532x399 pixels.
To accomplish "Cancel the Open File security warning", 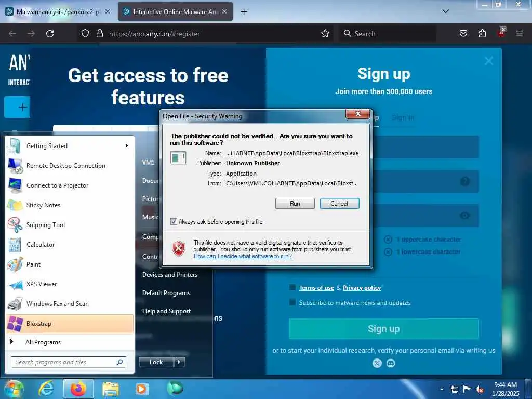I will (339, 204).
